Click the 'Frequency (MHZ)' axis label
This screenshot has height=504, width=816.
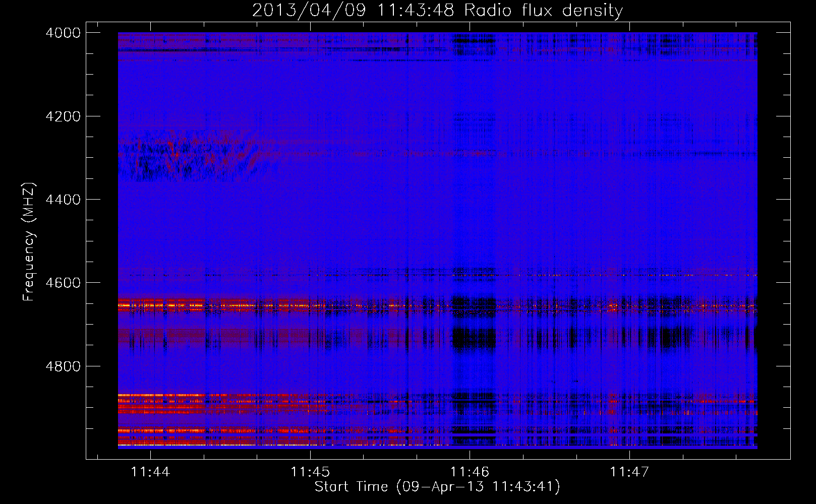click(29, 242)
